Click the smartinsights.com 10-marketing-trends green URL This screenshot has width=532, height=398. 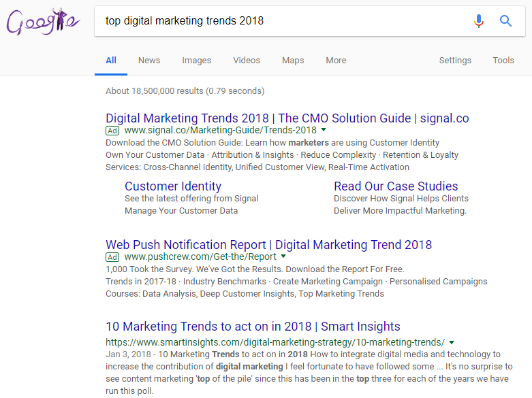click(275, 342)
